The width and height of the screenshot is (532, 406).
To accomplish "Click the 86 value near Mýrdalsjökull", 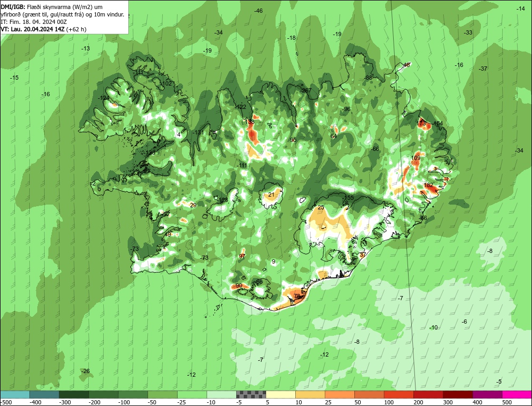I will pyautogui.click(x=260, y=282).
